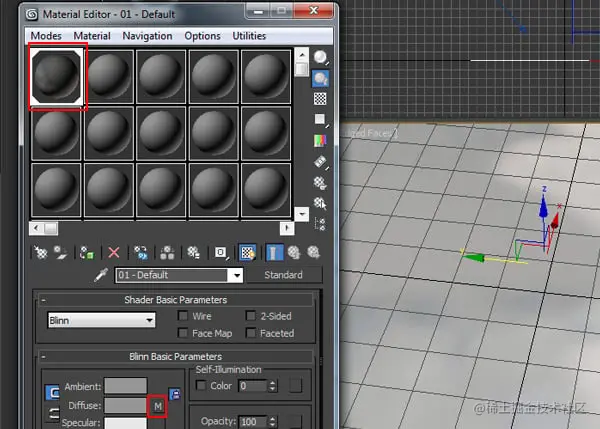The height and width of the screenshot is (429, 600).
Task: Click the Opacity value field
Action: [253, 422]
